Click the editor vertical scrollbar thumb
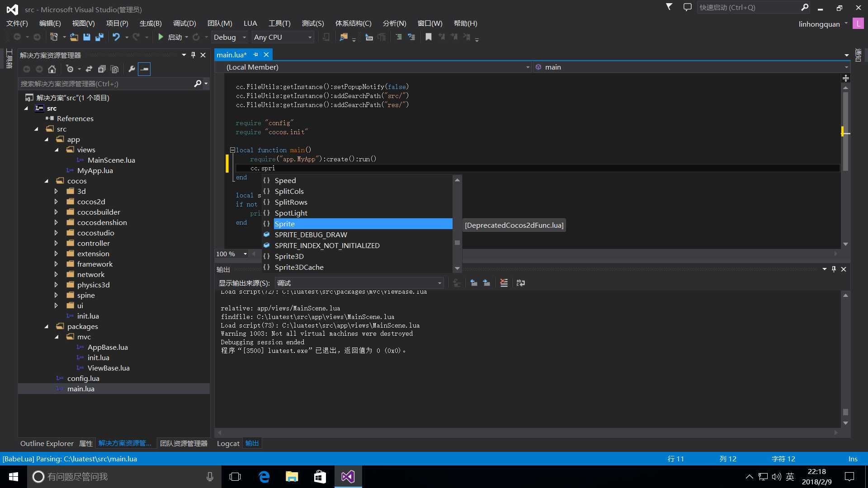This screenshot has height=488, width=868. [x=845, y=131]
